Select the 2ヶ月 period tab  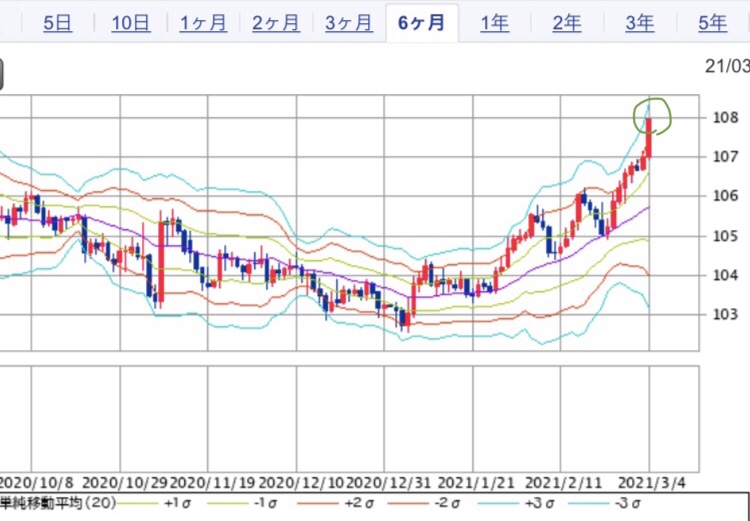(x=276, y=23)
